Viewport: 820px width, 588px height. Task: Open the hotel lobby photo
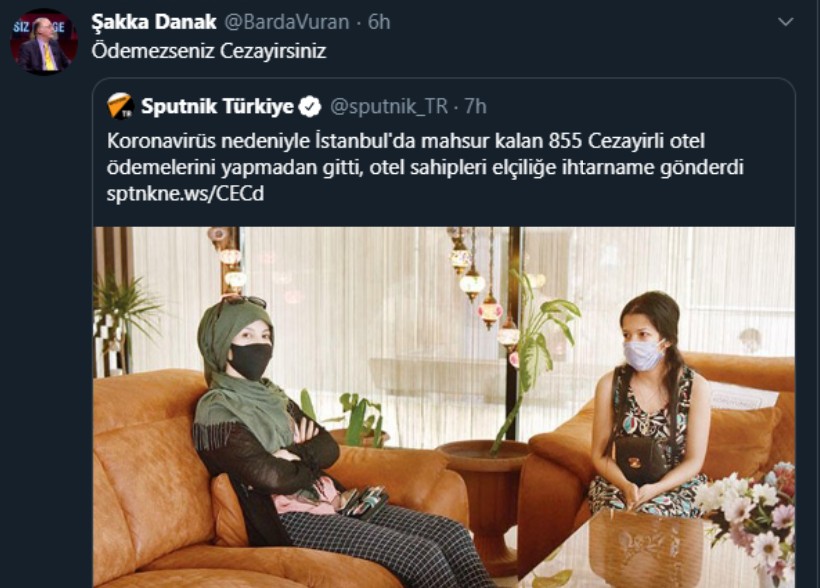coord(444,407)
